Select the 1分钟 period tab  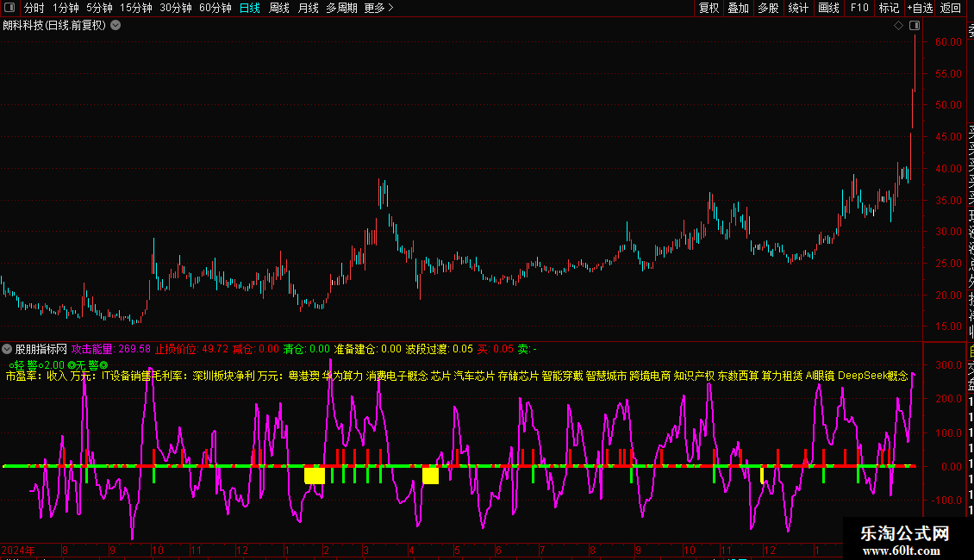coord(66,8)
